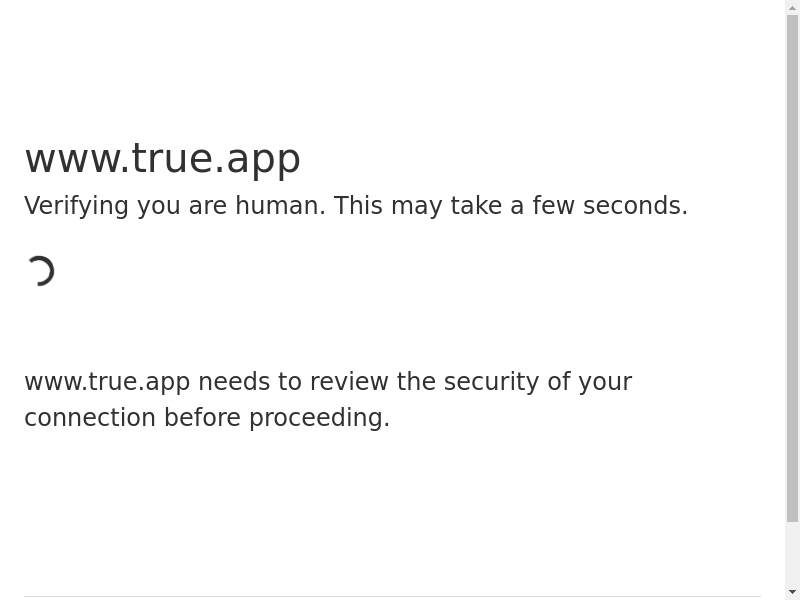Viewport: 800px width, 600px height.
Task: Click the words needs to in the paragraph
Action: pyautogui.click(x=250, y=382)
